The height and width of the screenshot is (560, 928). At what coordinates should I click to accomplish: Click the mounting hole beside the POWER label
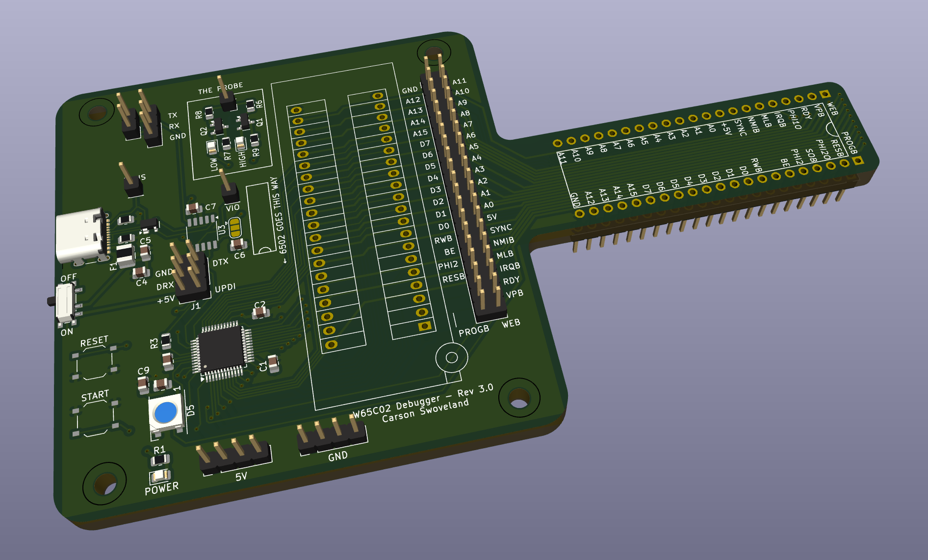[x=105, y=484]
